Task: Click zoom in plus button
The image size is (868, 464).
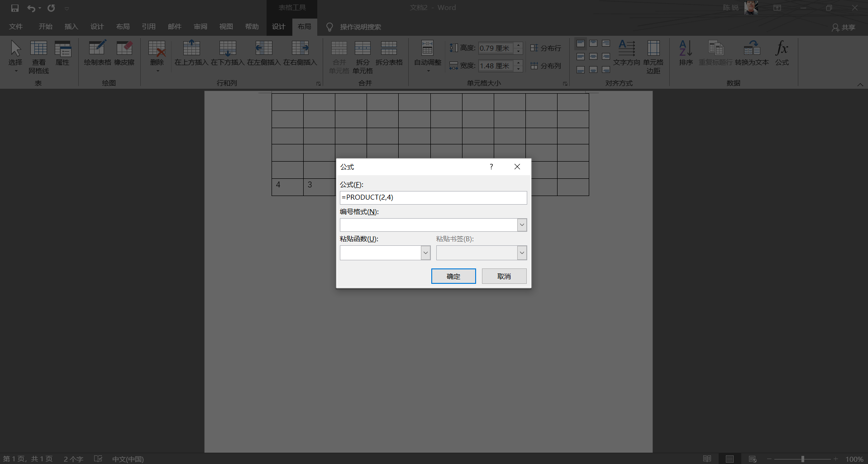Action: (x=835, y=459)
